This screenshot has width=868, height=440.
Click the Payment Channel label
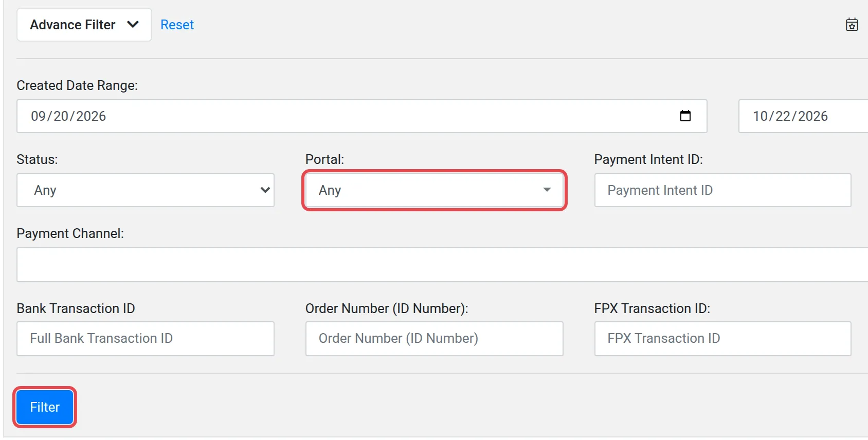click(70, 233)
